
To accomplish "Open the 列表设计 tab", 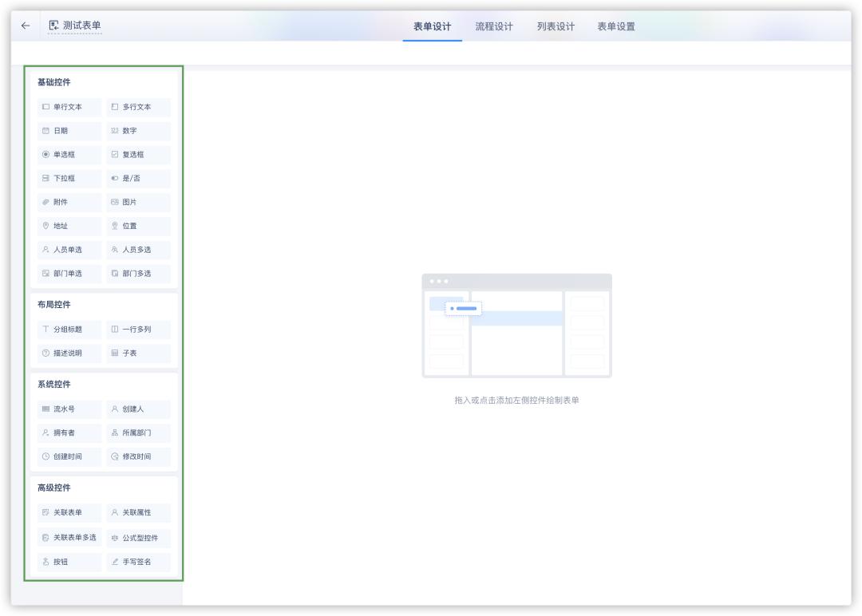I will (556, 26).
